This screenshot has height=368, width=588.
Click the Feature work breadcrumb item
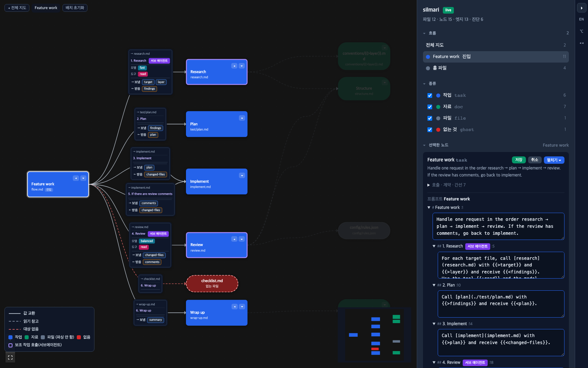click(x=46, y=8)
